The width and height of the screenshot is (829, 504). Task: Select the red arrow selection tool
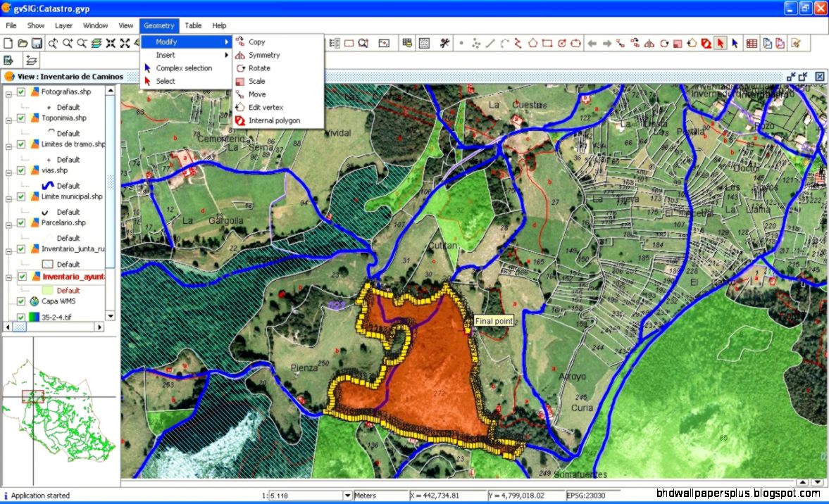pyautogui.click(x=719, y=43)
